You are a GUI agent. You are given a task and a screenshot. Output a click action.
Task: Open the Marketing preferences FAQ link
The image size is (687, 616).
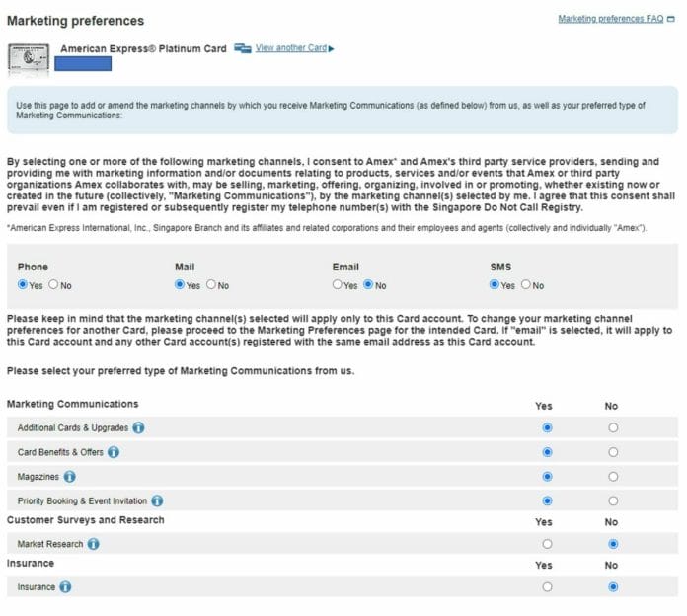pyautogui.click(x=610, y=19)
